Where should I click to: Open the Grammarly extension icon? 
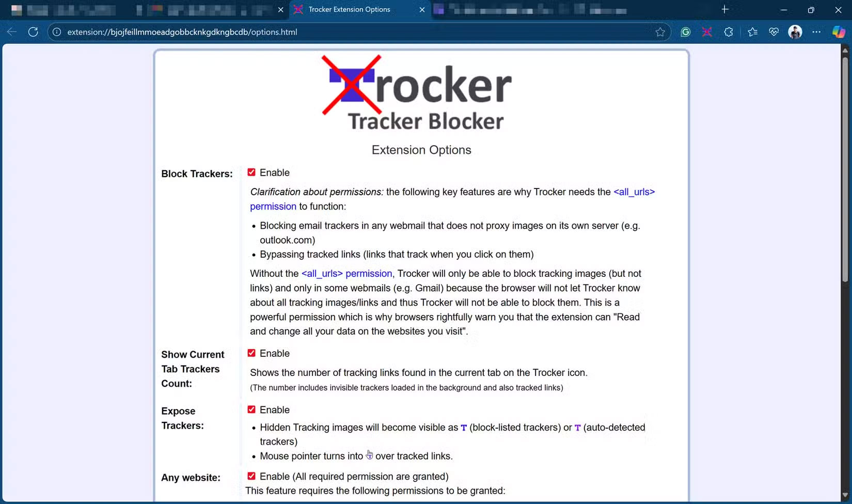[x=685, y=31]
